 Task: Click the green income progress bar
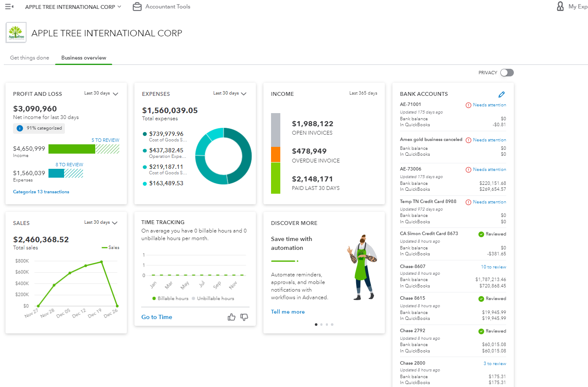72,149
